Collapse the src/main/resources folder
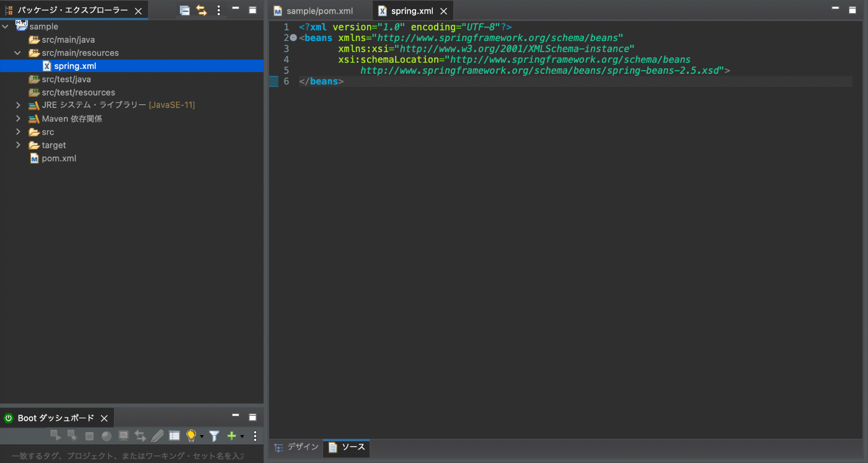The width and height of the screenshot is (868, 463). (18, 53)
